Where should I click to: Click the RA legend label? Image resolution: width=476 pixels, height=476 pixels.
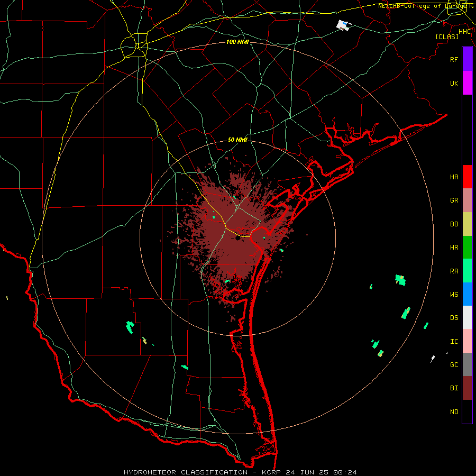point(454,271)
